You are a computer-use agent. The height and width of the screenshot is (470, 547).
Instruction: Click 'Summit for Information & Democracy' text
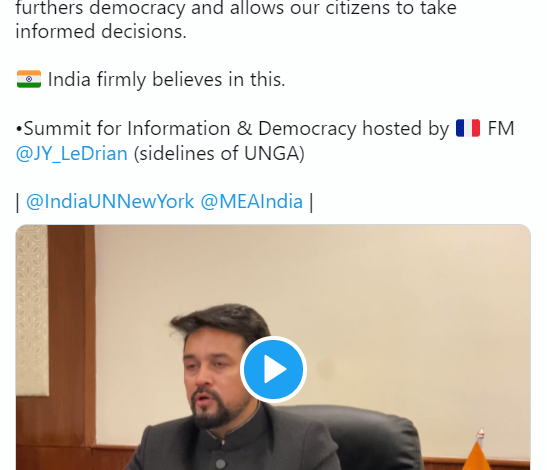click(x=189, y=128)
